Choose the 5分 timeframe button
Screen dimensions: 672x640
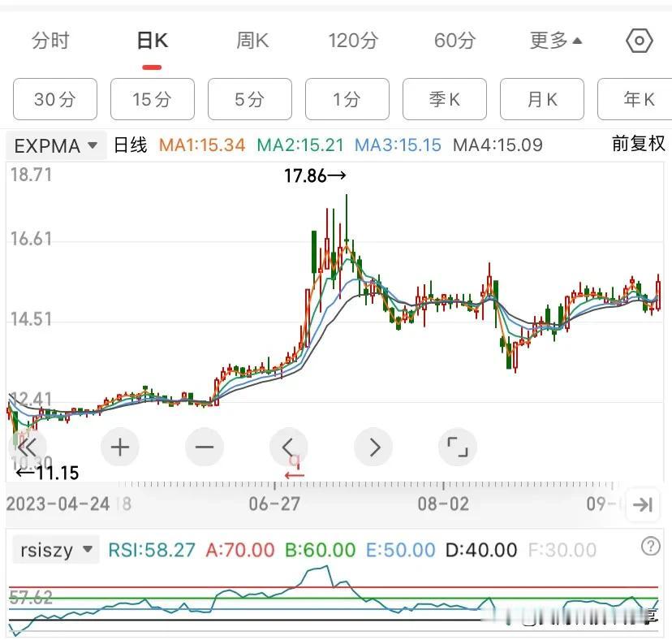pyautogui.click(x=250, y=99)
